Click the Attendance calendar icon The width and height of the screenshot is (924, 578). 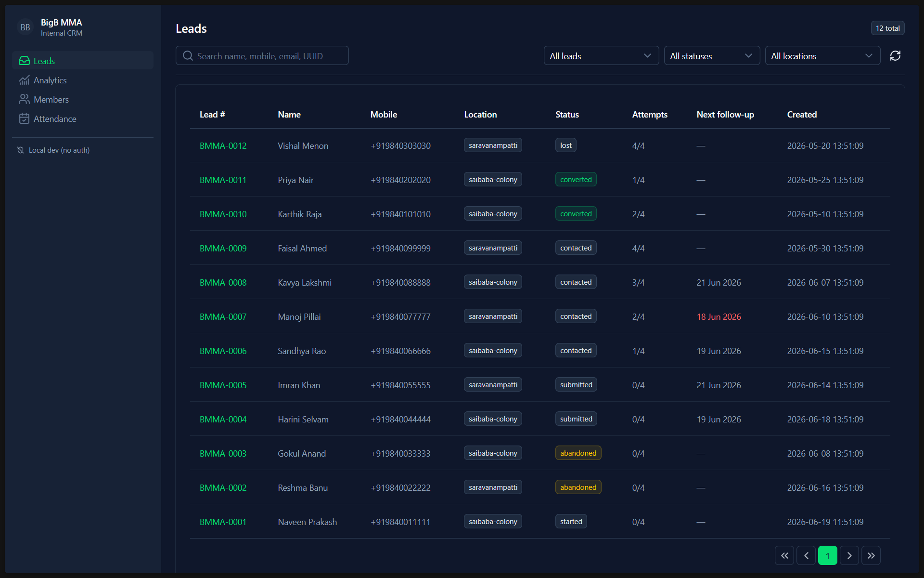tap(24, 118)
